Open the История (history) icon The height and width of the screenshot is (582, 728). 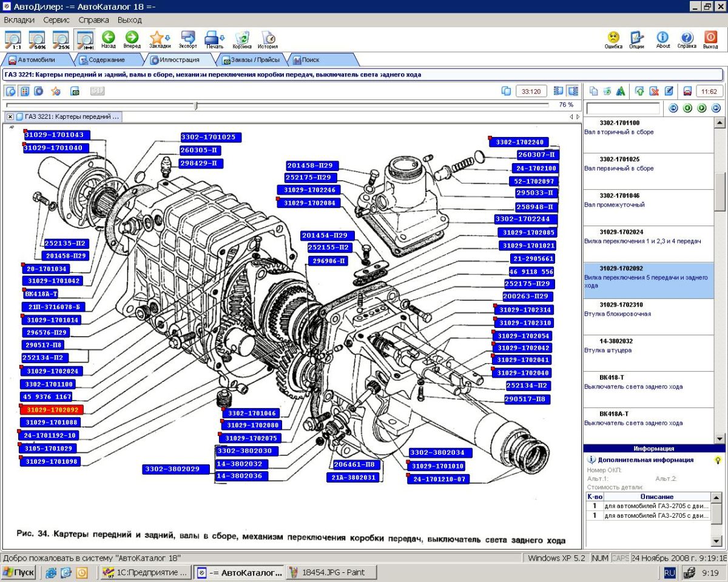268,38
